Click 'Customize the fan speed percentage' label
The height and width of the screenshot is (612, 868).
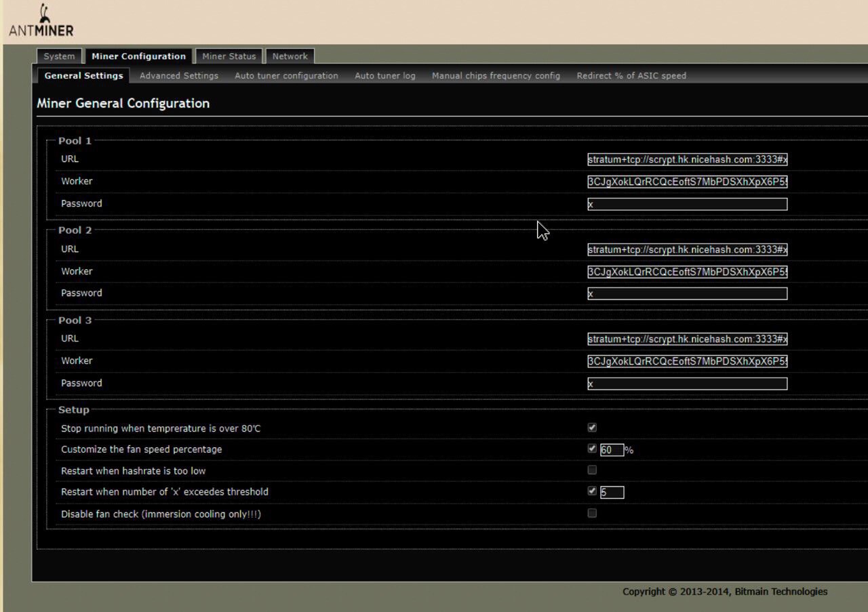141,449
